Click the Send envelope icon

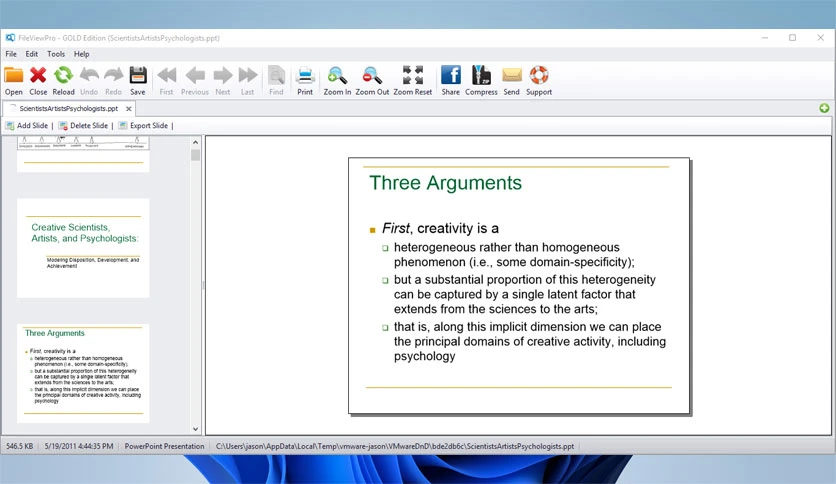512,76
